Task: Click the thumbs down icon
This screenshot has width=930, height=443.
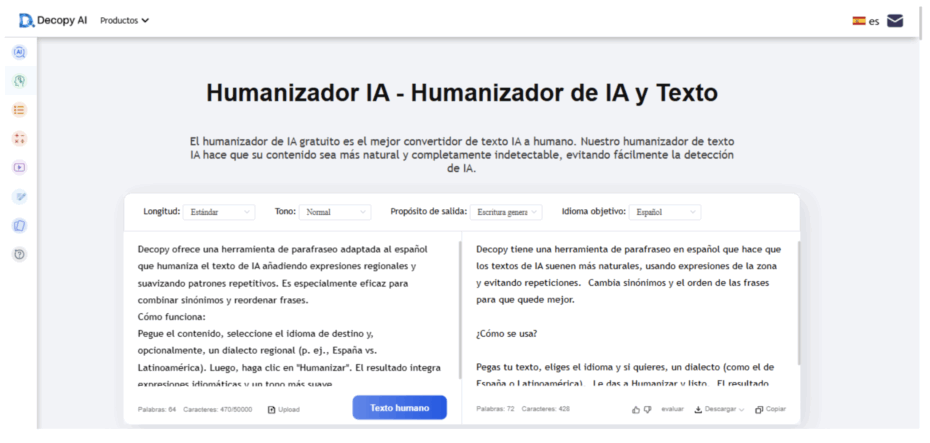Action: coord(648,409)
